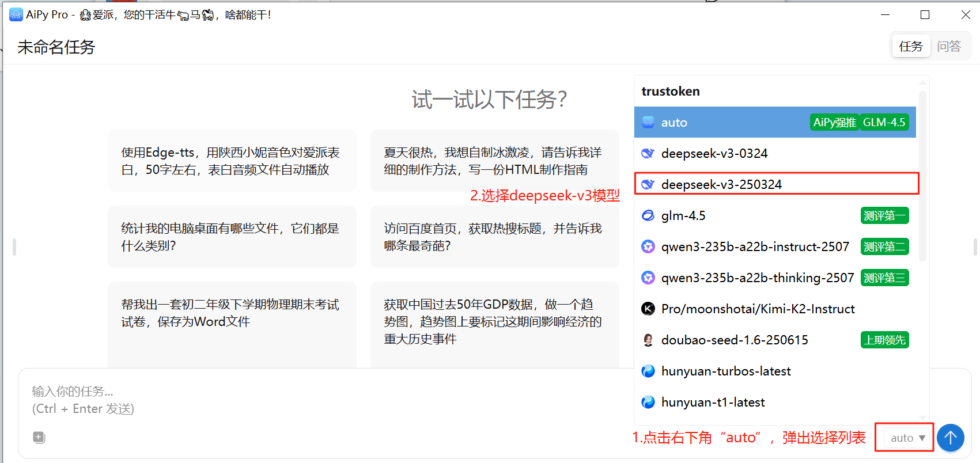Viewport: 980px width, 463px height.
Task: Select doubao-seed-1.6-250615 model
Action: coord(775,340)
